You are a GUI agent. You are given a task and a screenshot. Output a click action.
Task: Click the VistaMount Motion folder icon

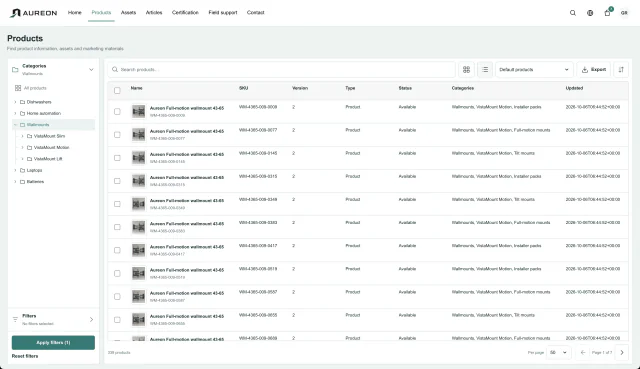(29, 148)
